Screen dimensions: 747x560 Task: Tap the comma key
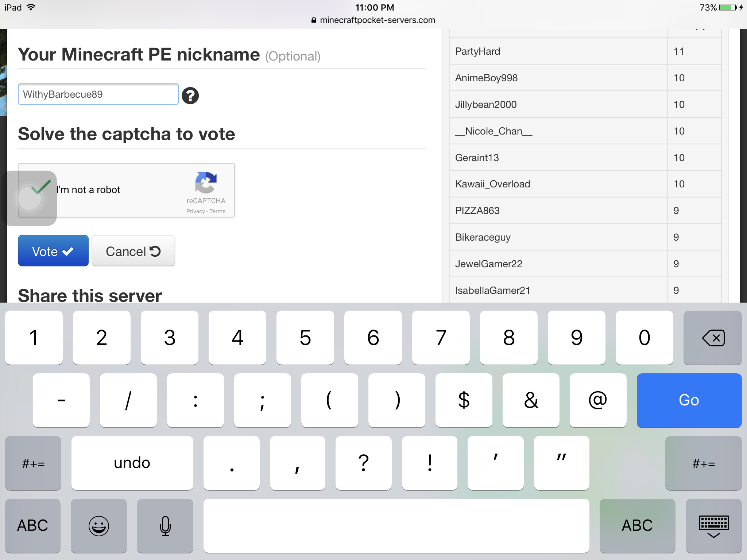coord(298,463)
